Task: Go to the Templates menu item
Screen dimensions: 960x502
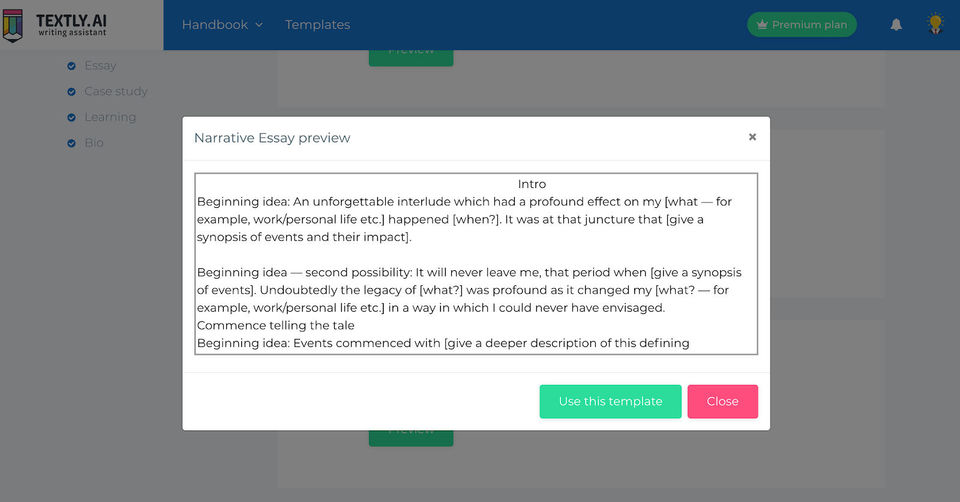Action: [x=317, y=25]
